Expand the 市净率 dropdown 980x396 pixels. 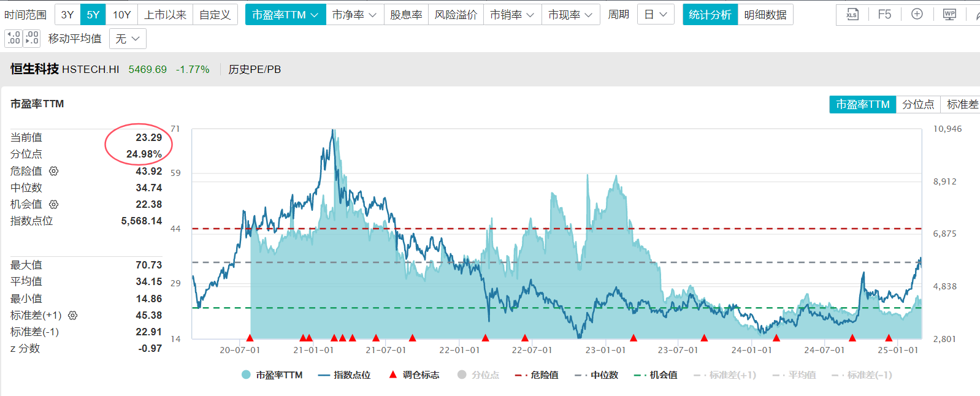[354, 14]
